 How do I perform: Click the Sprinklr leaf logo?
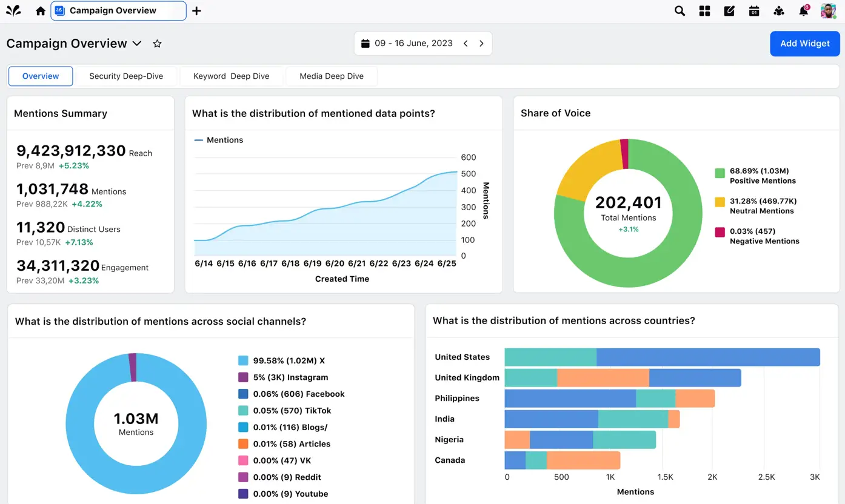click(x=13, y=11)
